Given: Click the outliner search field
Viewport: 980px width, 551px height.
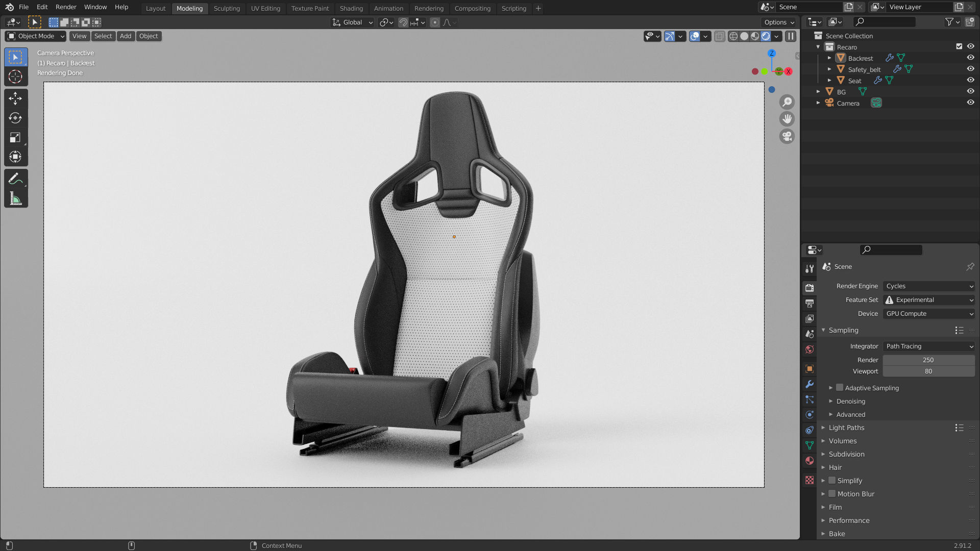Looking at the screenshot, I should click(885, 21).
